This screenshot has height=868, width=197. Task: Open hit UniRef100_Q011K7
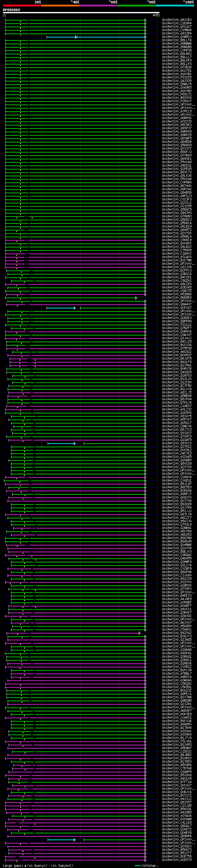(x=176, y=26)
